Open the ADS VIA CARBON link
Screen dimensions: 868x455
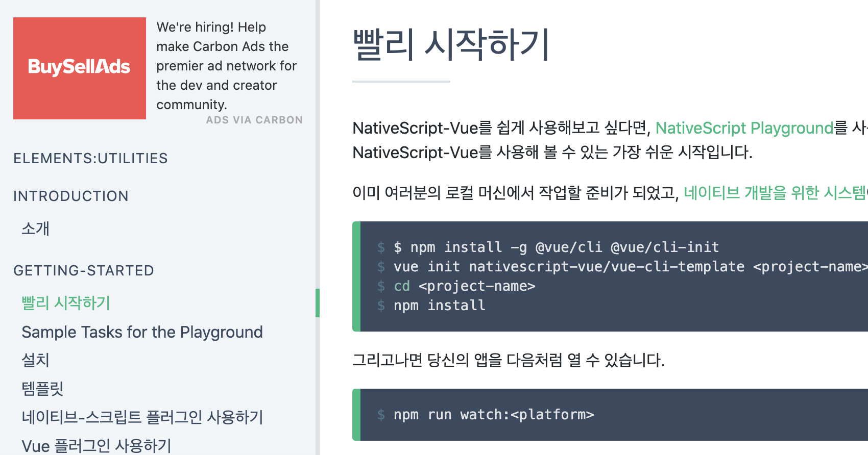(254, 120)
